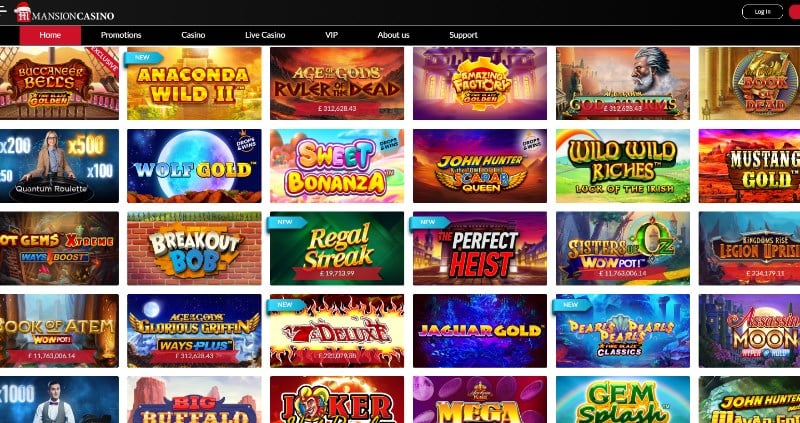Open the Sweet Bonanza game tile
Screen dimensions: 800x423
point(337,166)
